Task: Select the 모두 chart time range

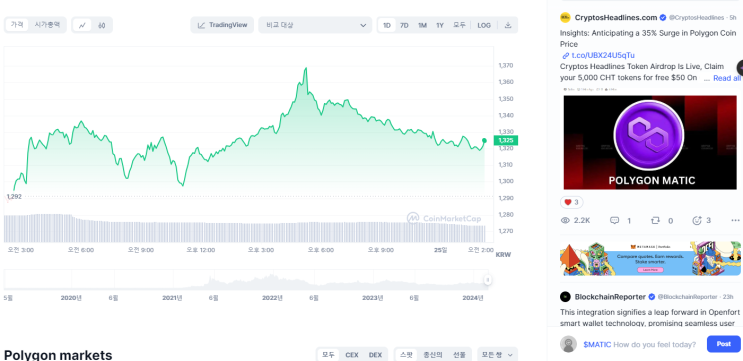Action: coord(459,25)
